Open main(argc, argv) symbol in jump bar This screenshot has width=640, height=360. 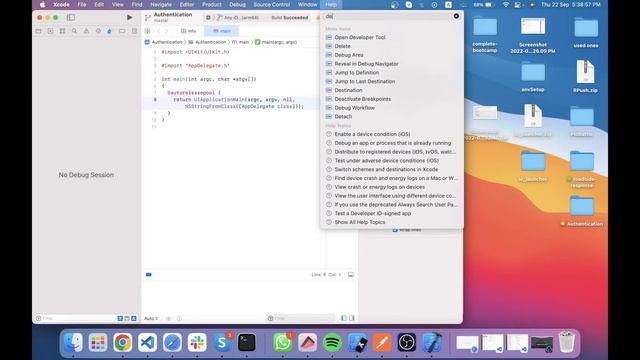point(276,42)
